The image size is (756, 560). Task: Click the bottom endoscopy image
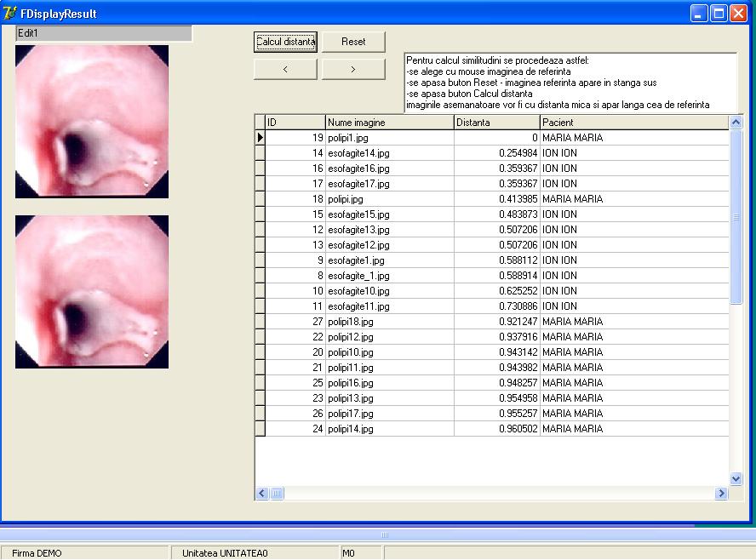92,291
